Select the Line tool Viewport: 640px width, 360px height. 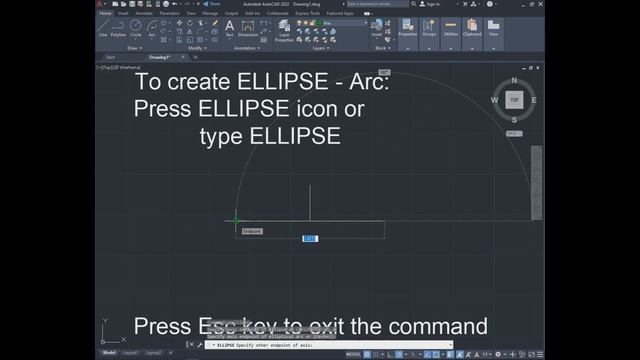102,28
